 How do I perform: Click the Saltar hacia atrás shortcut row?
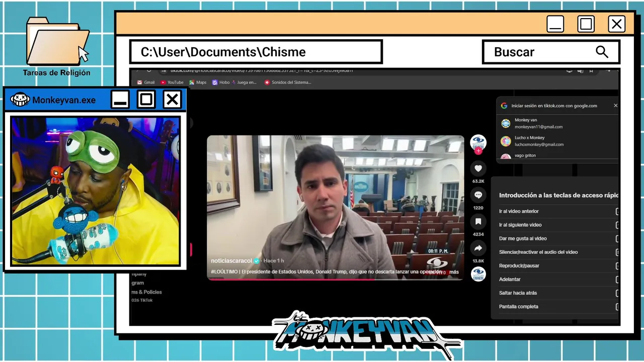pos(558,293)
